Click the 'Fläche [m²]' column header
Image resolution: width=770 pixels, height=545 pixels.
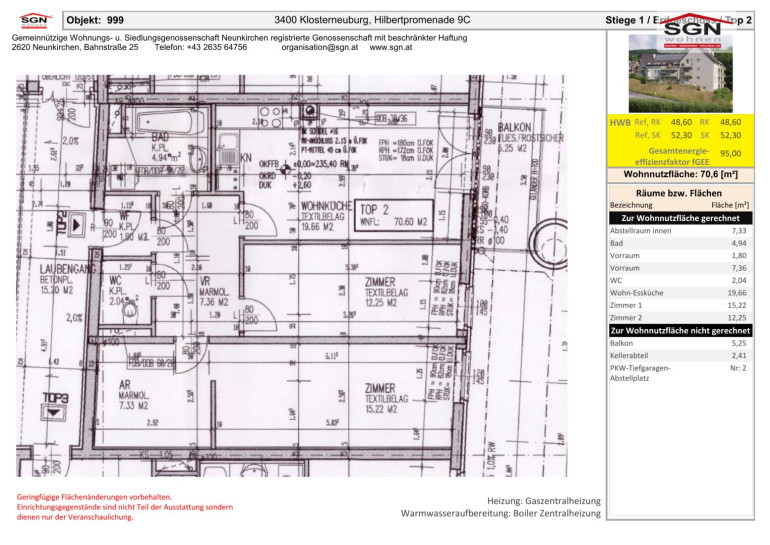point(730,205)
